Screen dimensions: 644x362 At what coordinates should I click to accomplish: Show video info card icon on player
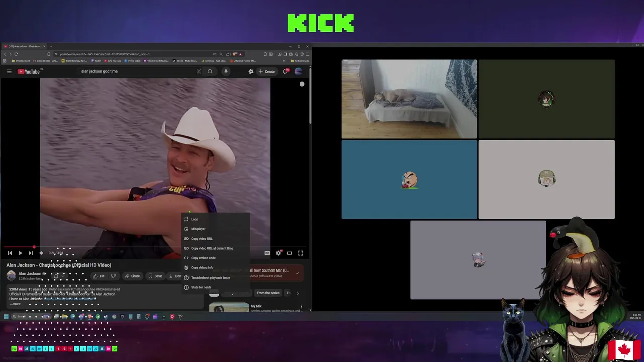coord(302,84)
